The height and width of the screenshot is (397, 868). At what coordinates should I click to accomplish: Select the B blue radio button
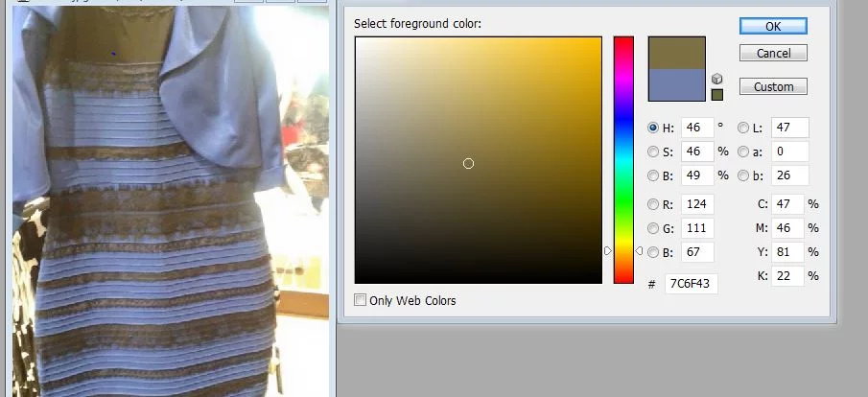652,252
